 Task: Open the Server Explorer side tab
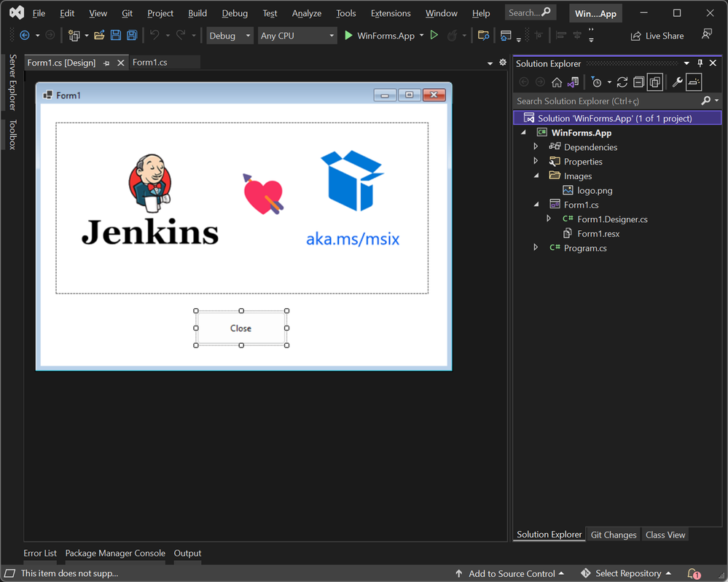[x=12, y=82]
